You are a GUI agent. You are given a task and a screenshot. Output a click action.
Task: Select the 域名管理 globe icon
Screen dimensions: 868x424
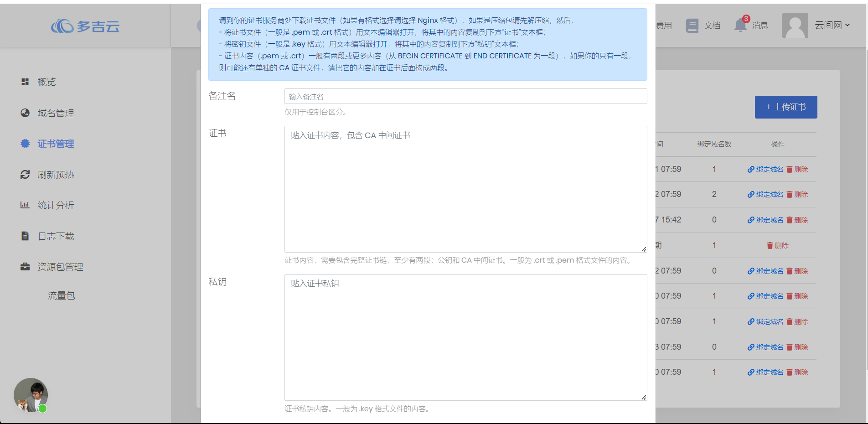25,113
